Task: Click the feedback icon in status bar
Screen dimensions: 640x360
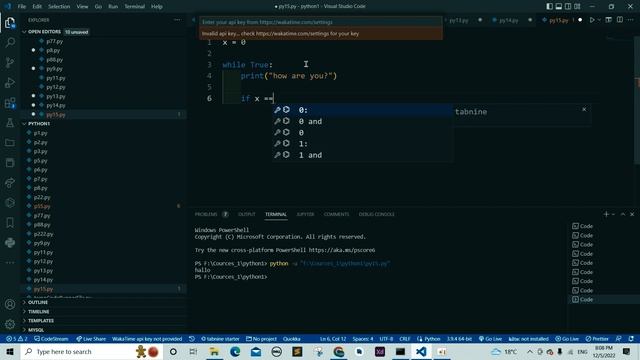Action: tap(619, 339)
